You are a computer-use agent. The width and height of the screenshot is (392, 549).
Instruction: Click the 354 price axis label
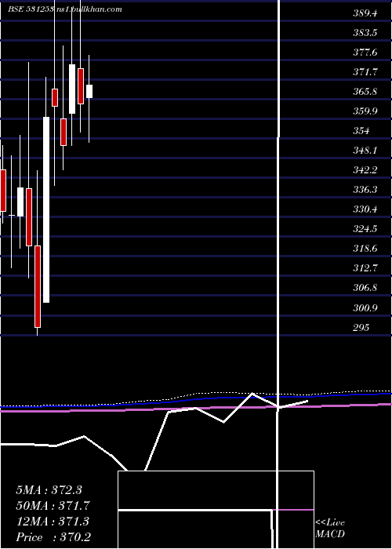pyautogui.click(x=361, y=131)
